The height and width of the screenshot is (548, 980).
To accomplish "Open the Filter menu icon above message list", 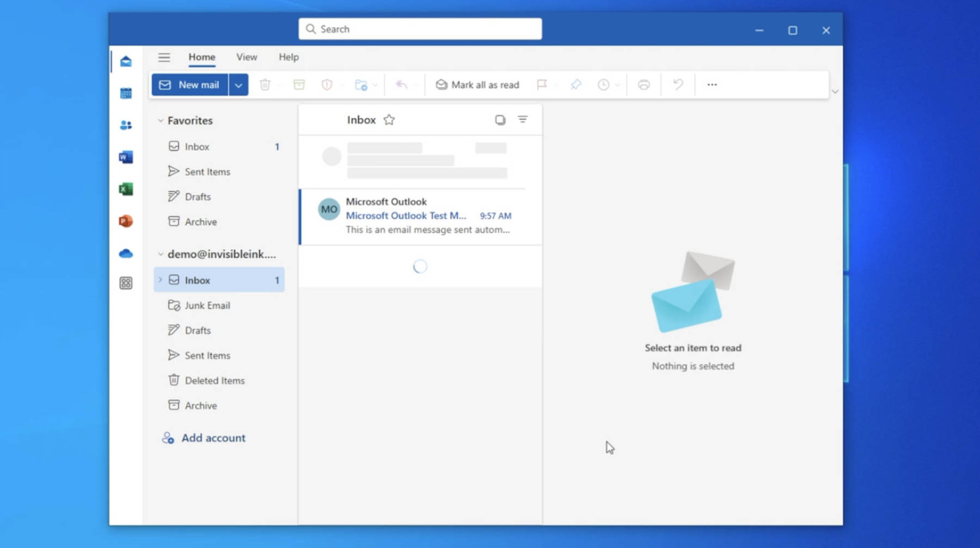I will click(523, 120).
